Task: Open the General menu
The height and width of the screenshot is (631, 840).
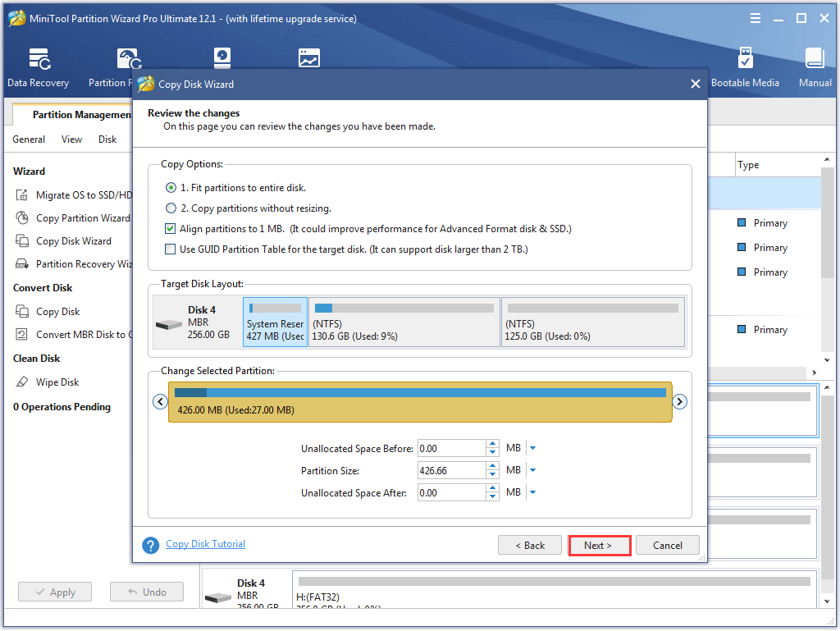Action: [29, 139]
